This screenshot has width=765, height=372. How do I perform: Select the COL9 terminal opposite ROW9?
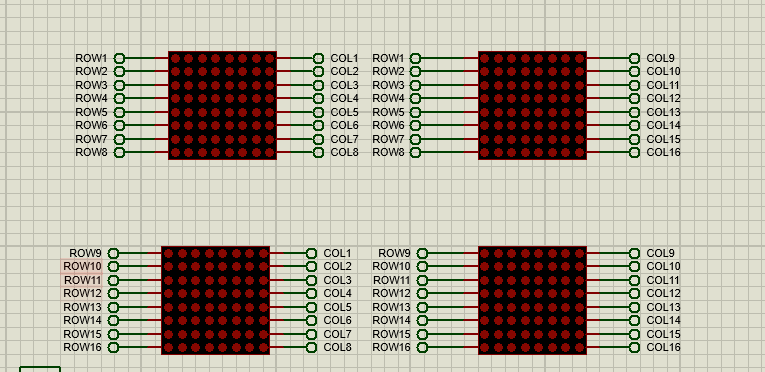click(x=634, y=253)
